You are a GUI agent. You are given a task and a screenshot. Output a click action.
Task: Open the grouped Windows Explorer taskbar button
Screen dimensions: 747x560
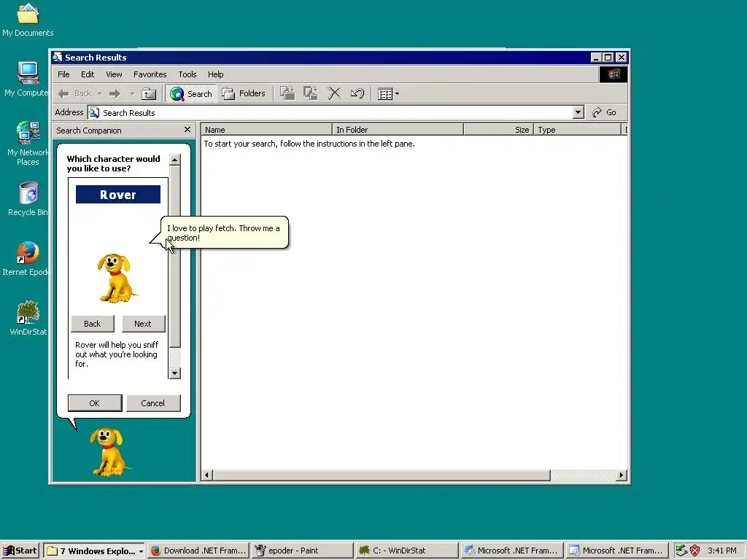(x=94, y=551)
